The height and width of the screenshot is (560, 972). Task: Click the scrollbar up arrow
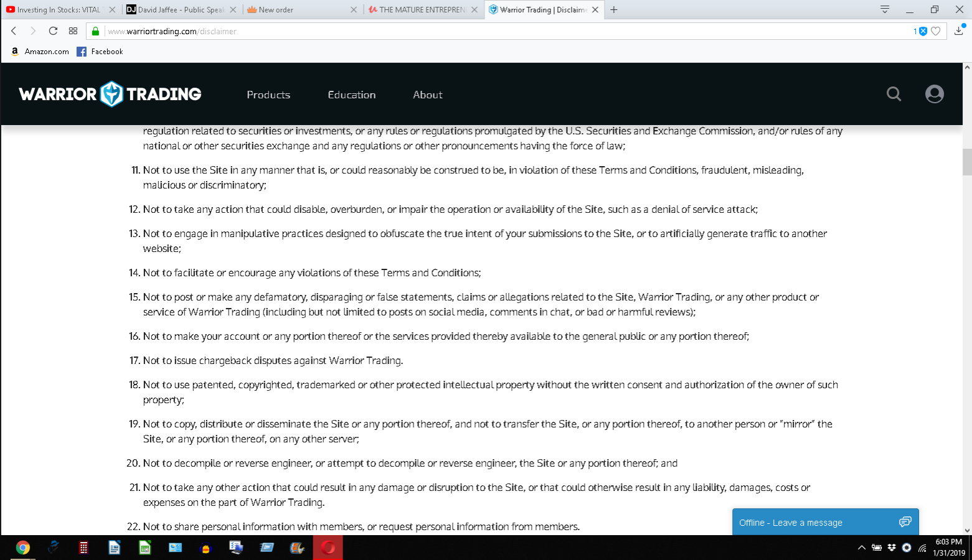pyautogui.click(x=967, y=67)
